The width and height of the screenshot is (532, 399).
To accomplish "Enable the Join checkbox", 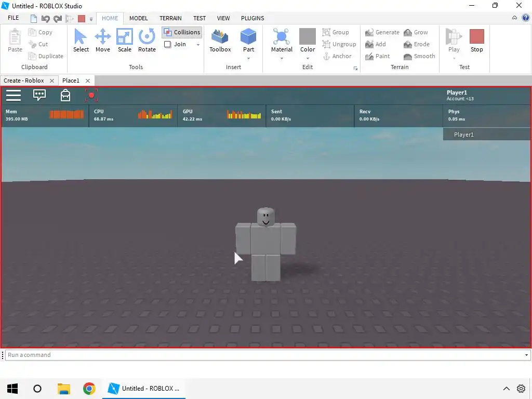I will pyautogui.click(x=168, y=44).
